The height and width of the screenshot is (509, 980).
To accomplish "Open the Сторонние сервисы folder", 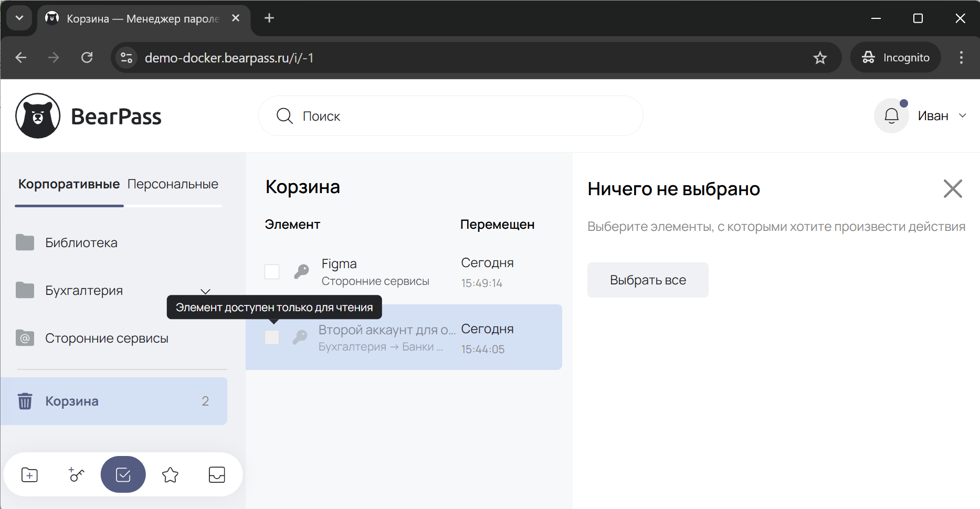I will point(107,338).
